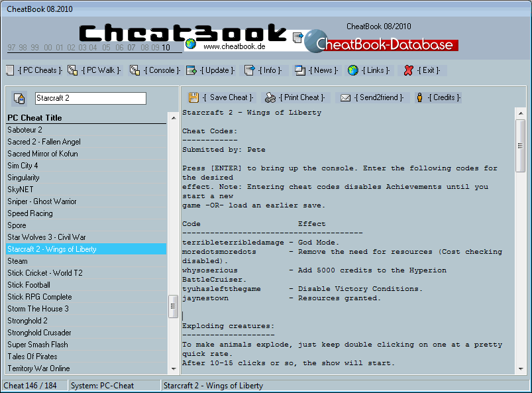Visit the www.cheatbook.de link
The image size is (532, 393).
click(234, 46)
